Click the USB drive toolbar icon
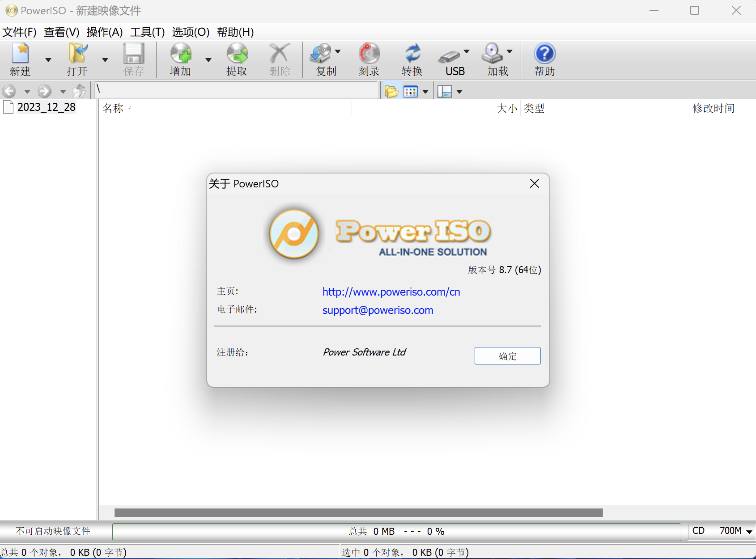Viewport: 756px width, 559px height. point(450,56)
